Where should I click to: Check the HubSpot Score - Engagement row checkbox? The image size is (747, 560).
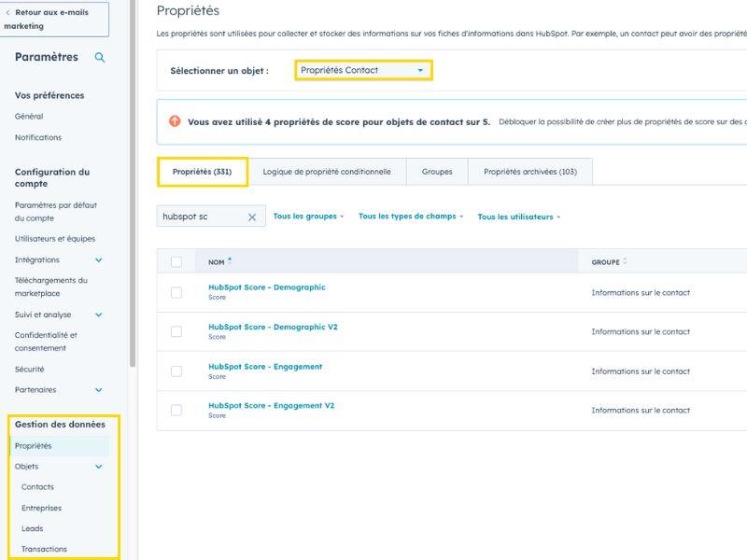tap(176, 371)
